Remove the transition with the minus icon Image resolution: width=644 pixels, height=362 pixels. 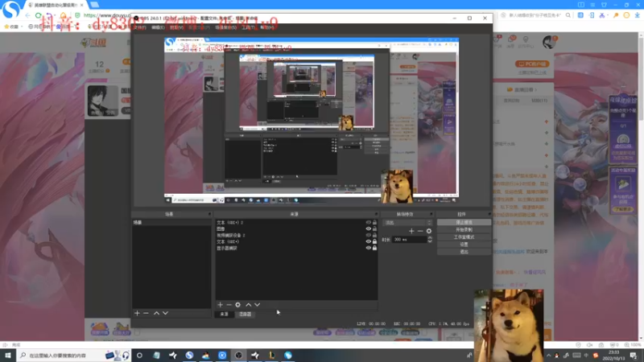[x=420, y=231]
